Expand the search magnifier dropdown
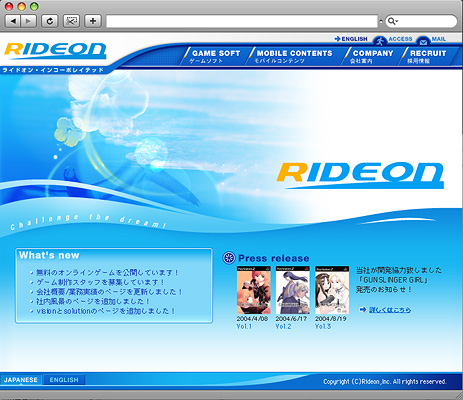The width and height of the screenshot is (463, 400). [x=393, y=21]
